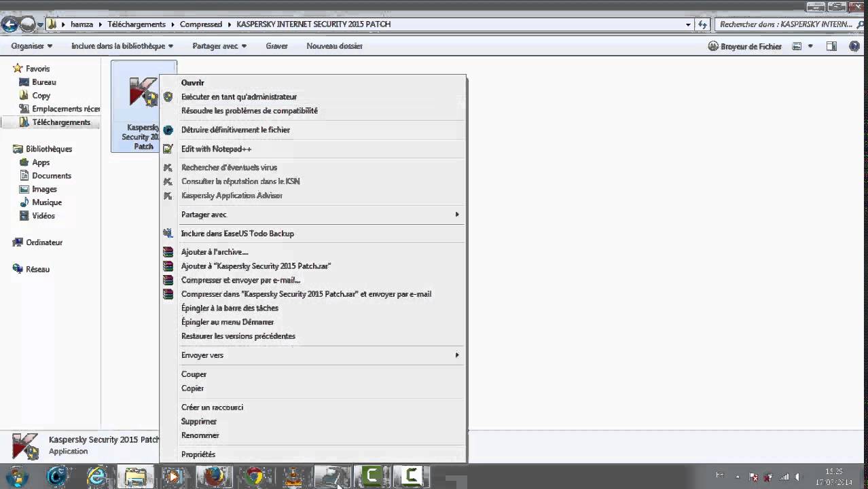Expand the Partager avec submenu arrow

click(x=457, y=215)
